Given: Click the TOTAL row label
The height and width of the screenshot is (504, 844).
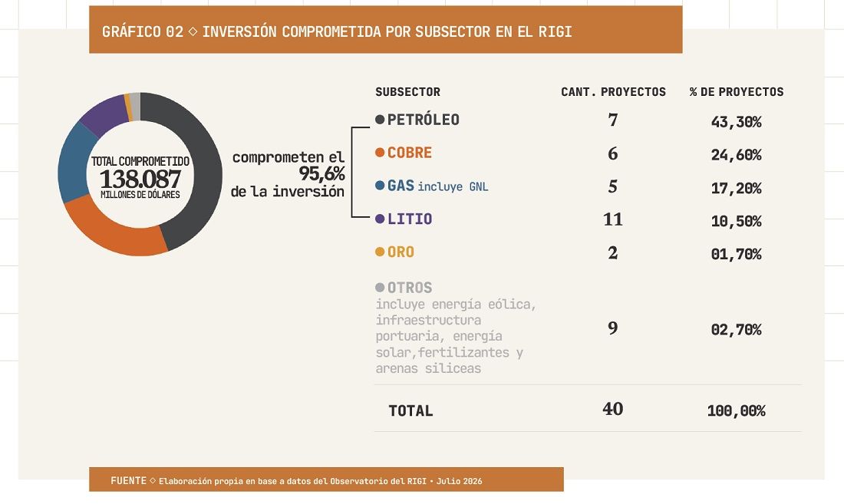Looking at the screenshot, I should [x=410, y=411].
